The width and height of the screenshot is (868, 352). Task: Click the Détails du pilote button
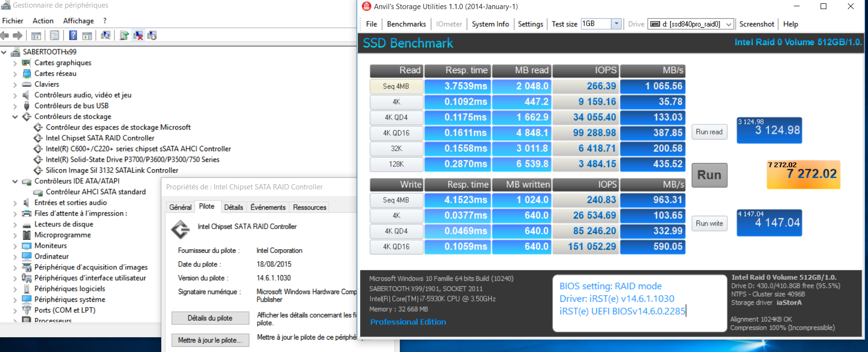(210, 318)
